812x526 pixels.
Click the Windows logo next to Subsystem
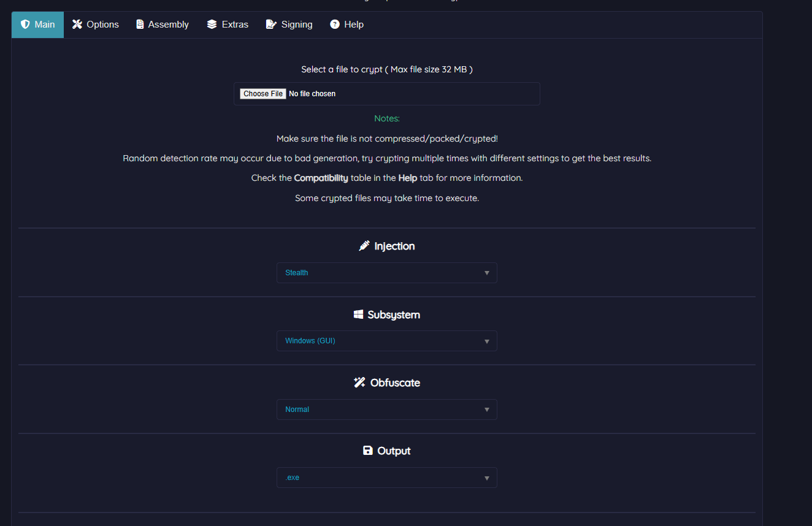359,314
